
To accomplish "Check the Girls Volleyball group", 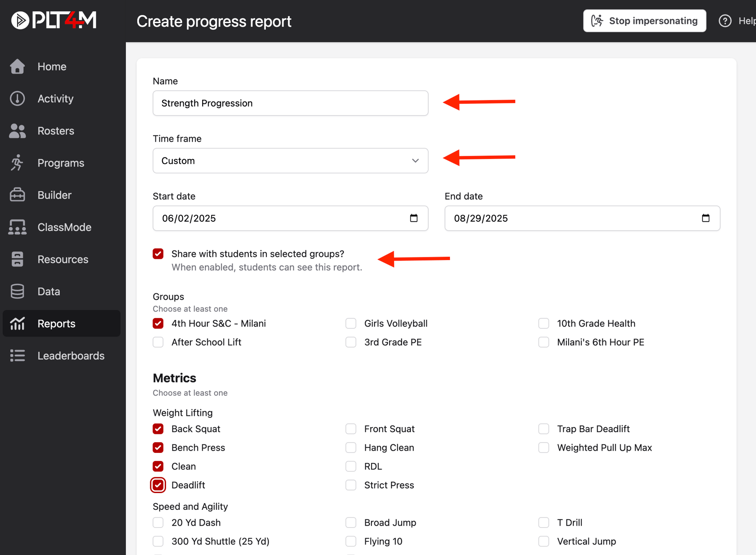I will (x=351, y=323).
